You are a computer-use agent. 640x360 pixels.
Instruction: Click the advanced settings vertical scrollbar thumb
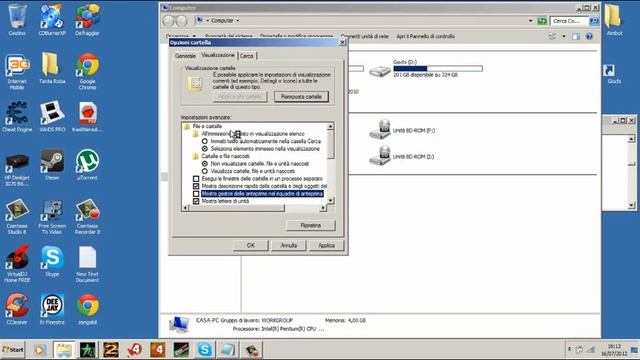[331, 144]
